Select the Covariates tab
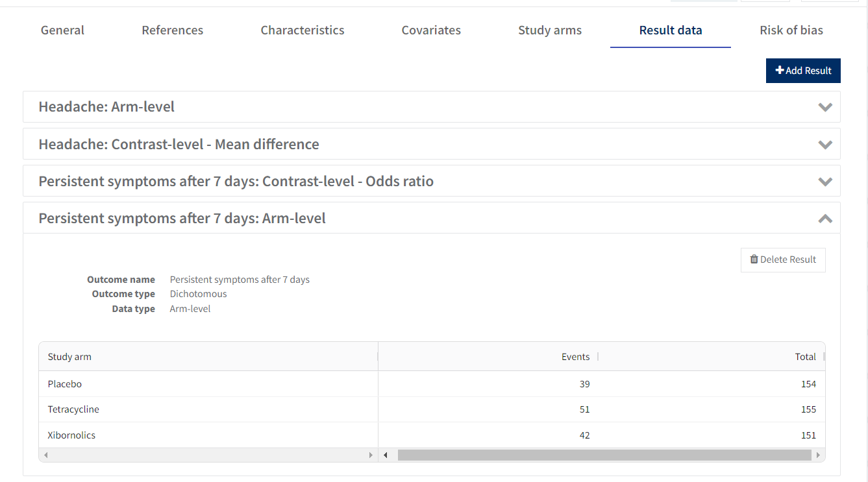Screen dimensions: 868x482 point(431,30)
